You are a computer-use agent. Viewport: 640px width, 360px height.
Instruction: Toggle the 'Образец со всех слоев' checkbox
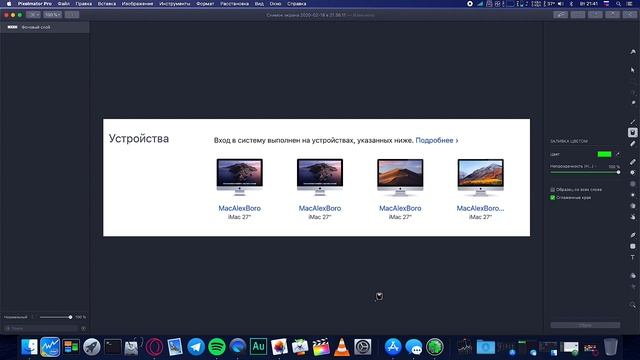tap(553, 190)
